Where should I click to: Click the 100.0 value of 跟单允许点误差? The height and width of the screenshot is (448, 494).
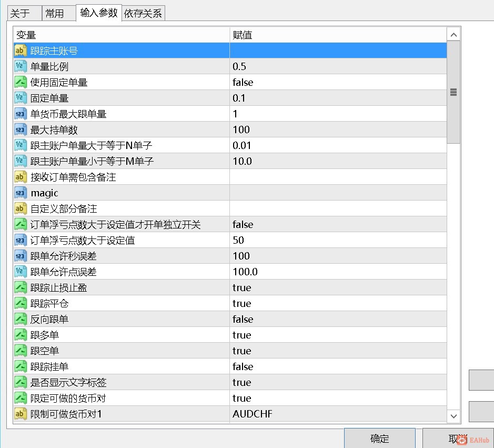[338, 272]
